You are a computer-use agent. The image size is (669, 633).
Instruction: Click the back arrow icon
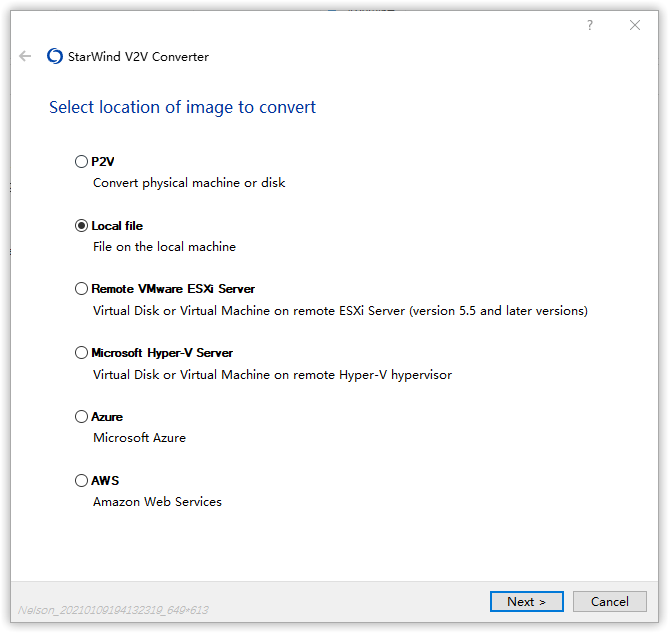tap(25, 56)
